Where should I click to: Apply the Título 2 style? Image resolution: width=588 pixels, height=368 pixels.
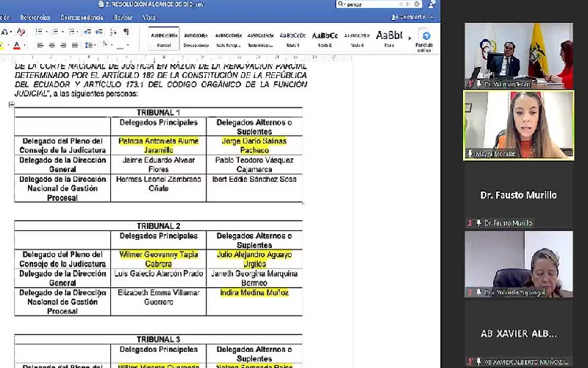324,38
